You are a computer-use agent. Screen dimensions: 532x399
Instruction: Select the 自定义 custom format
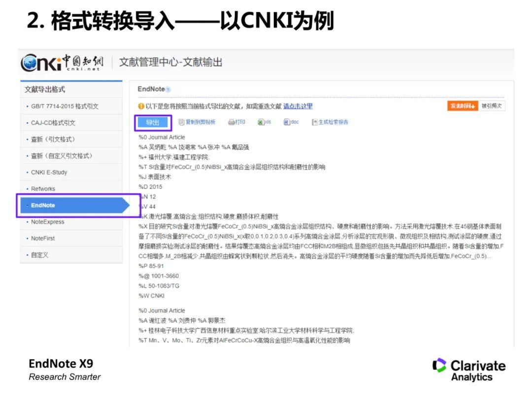(x=40, y=255)
